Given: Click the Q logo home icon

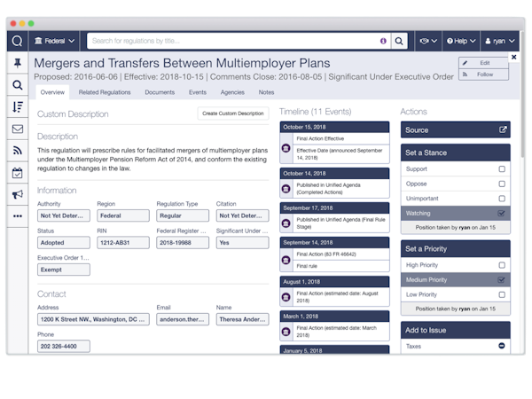Looking at the screenshot, I should click(17, 41).
